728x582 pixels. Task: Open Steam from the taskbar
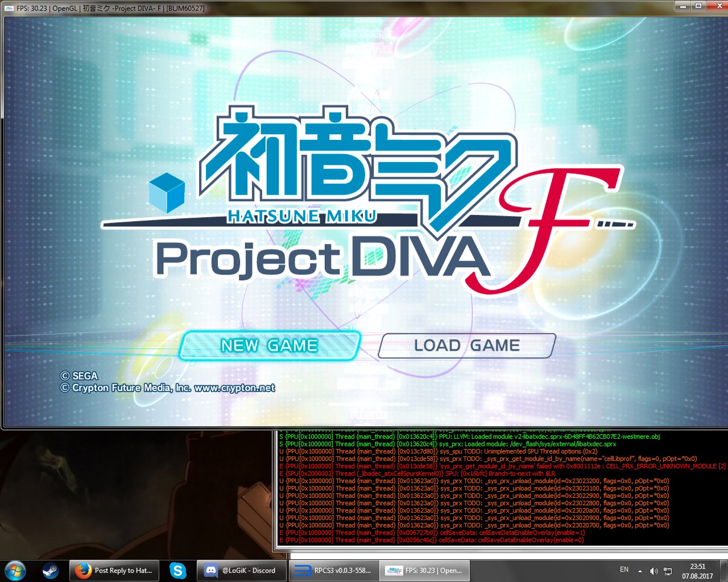tap(50, 571)
